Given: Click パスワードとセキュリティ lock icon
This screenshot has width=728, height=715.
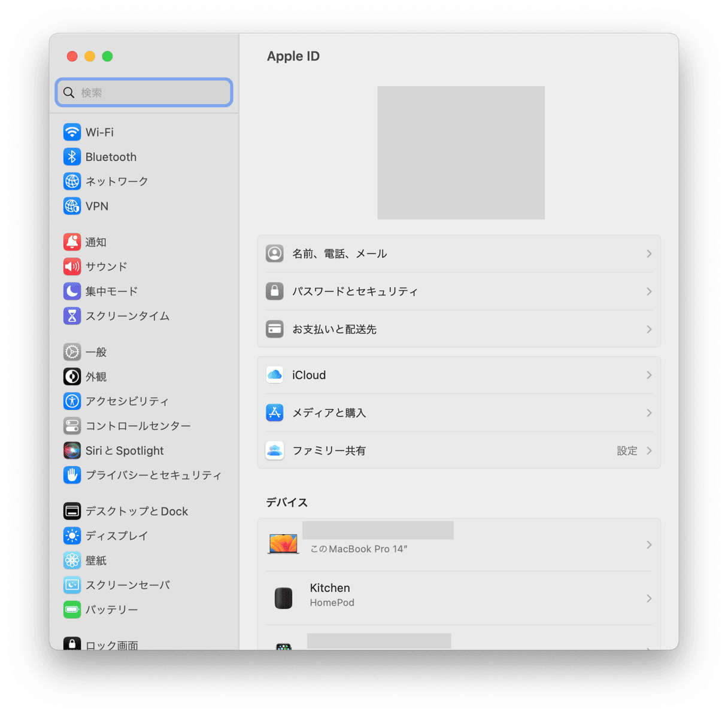Looking at the screenshot, I should (275, 291).
